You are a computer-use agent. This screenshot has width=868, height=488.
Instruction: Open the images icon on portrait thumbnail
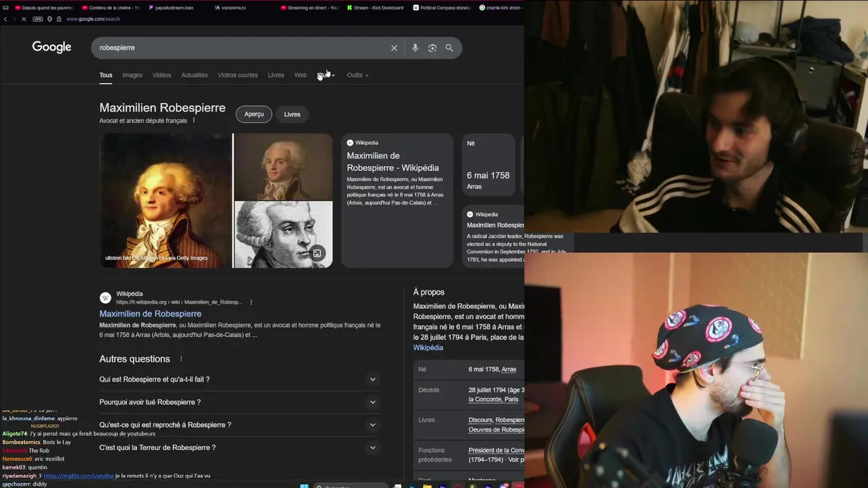click(x=317, y=253)
